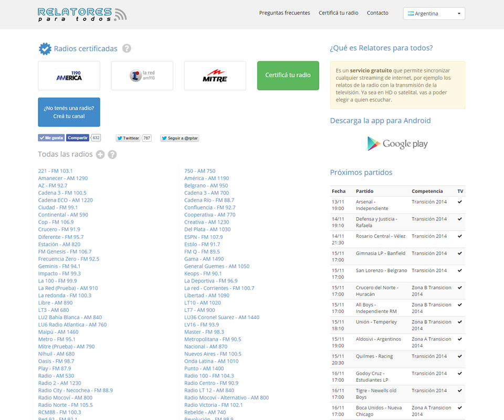Click the help icon beside Todas las radios
The image size is (504, 420).
pos(112,154)
